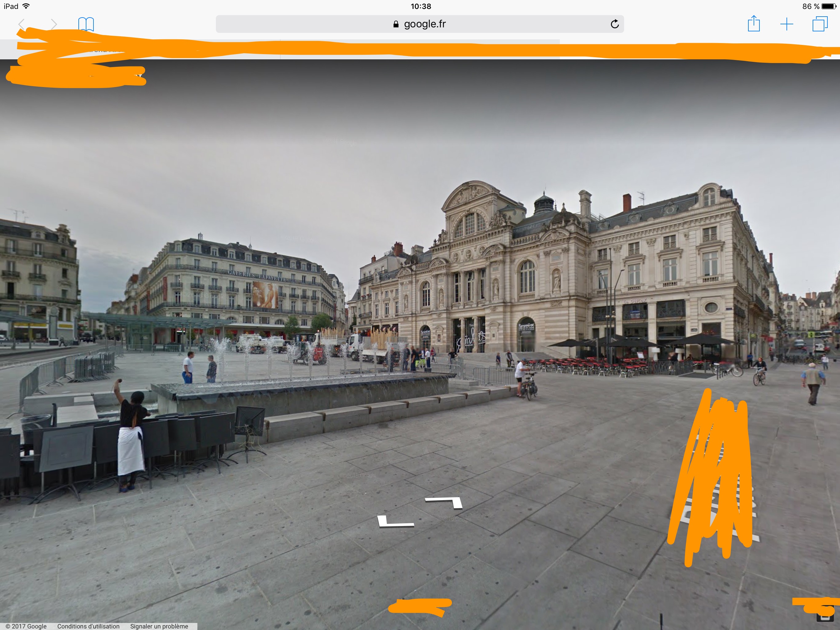Open the Safari bookmarks book icon
The width and height of the screenshot is (840, 630).
(86, 24)
